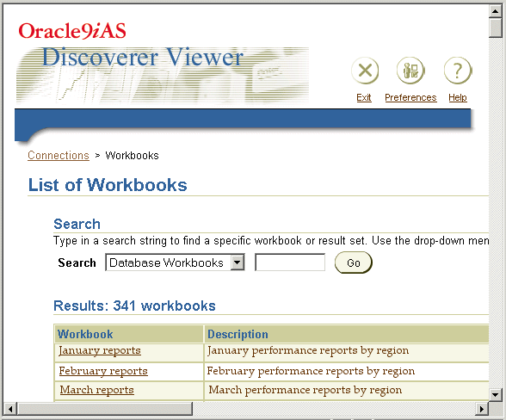Open the March reports workbook
The image size is (506, 420).
(96, 390)
